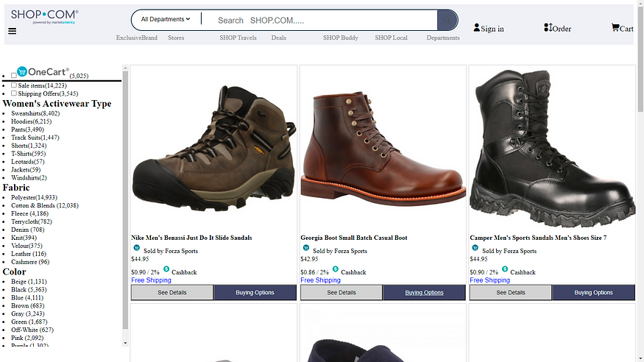The width and height of the screenshot is (644, 362).
Task: Open ExclusiveBrand menu item
Action: (x=136, y=38)
